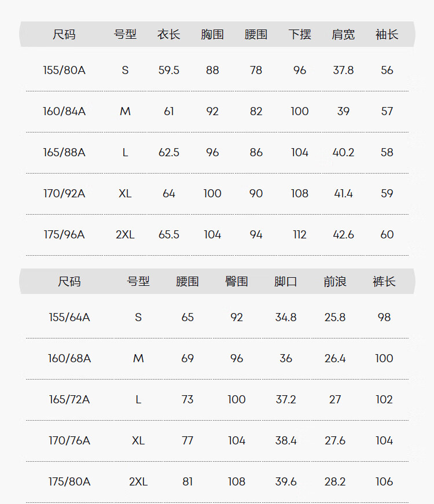Click the 170/92A size cell

(x=64, y=194)
